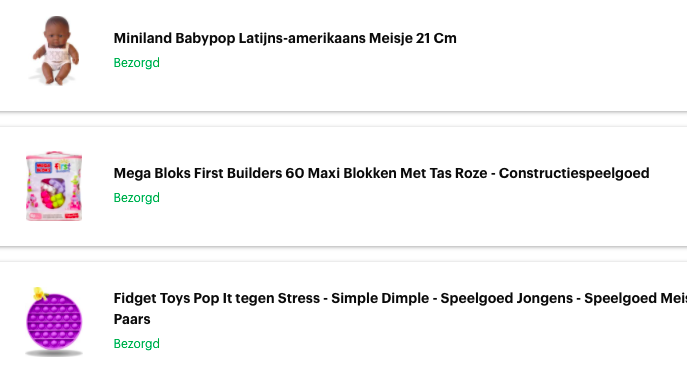The width and height of the screenshot is (687, 377).
Task: Open the purple Pop It toy image
Action: click(x=53, y=321)
